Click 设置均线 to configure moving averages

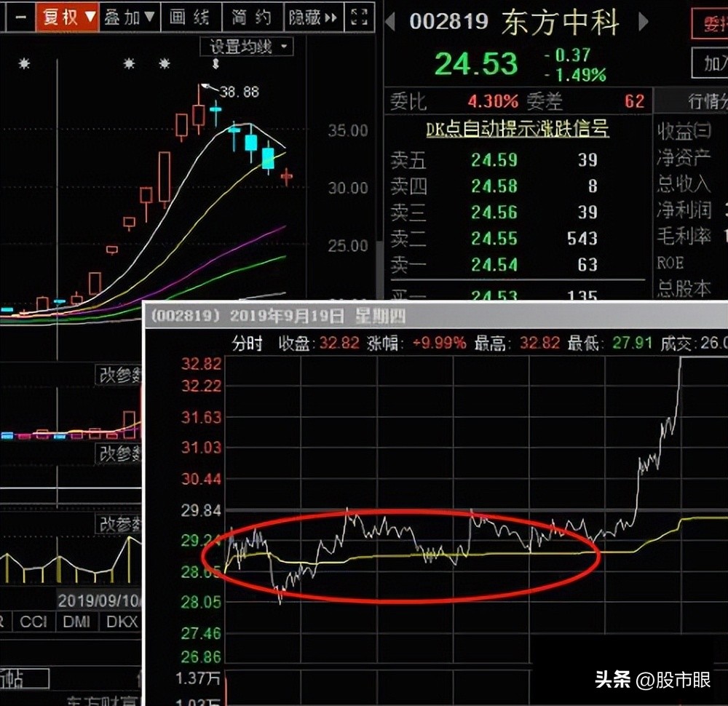pos(240,46)
